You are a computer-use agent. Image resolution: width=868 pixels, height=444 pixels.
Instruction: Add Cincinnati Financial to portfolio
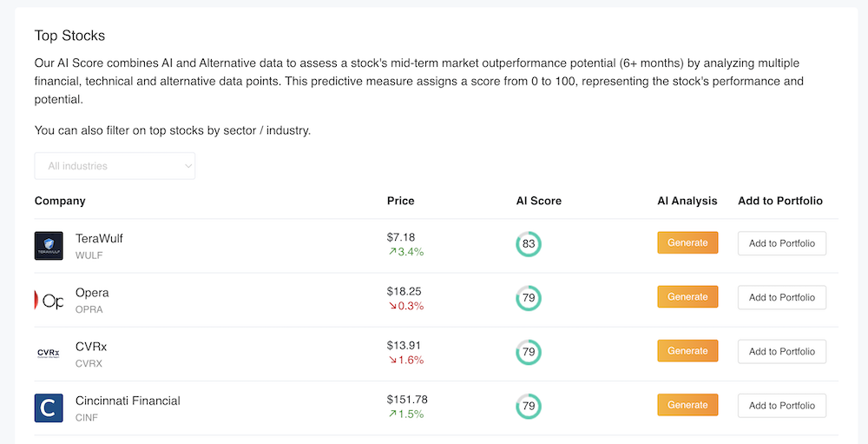(781, 405)
